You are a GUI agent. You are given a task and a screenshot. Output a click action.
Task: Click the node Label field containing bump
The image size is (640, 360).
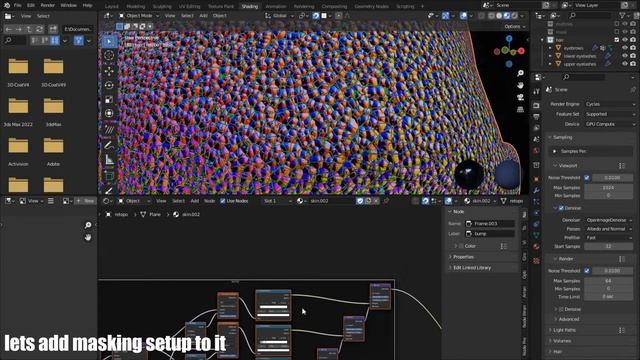490,234
